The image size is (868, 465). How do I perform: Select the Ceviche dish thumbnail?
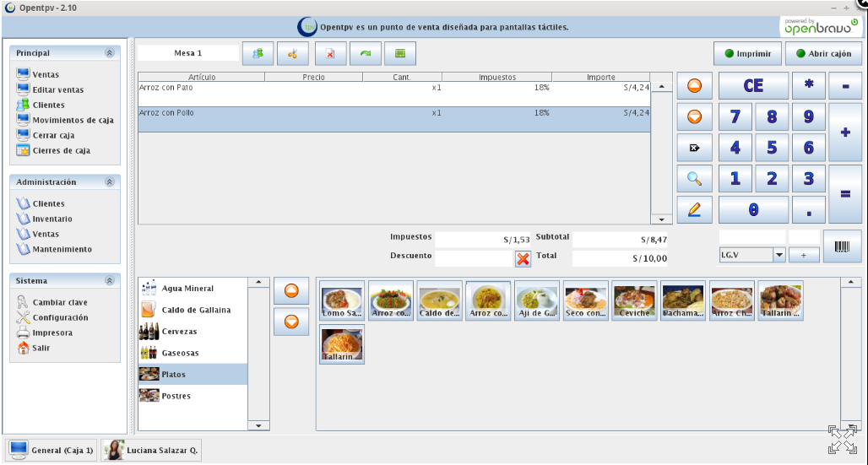pyautogui.click(x=635, y=301)
